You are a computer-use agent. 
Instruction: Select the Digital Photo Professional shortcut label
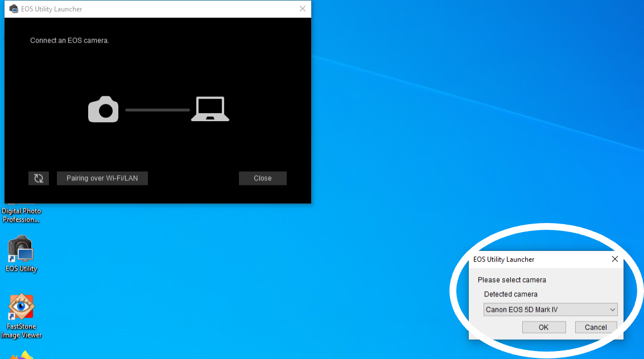(21, 215)
